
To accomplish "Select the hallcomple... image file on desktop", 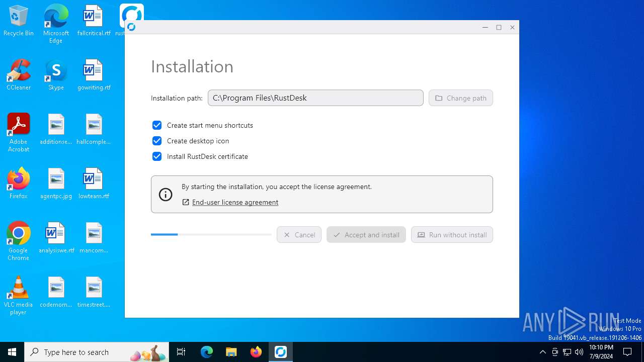I will point(94,130).
